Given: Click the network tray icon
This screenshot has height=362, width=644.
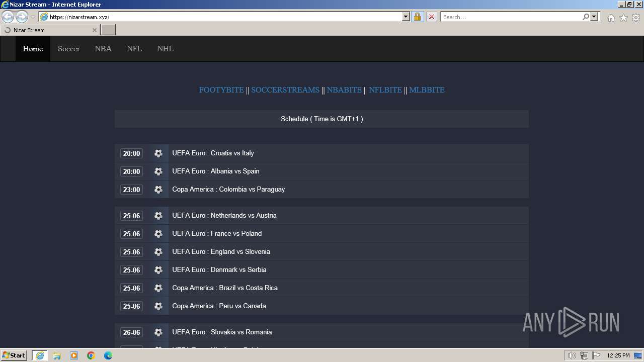Looking at the screenshot, I should [584, 355].
